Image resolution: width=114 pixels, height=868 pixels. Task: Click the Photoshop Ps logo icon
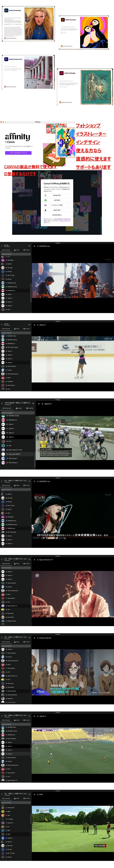point(6,10)
